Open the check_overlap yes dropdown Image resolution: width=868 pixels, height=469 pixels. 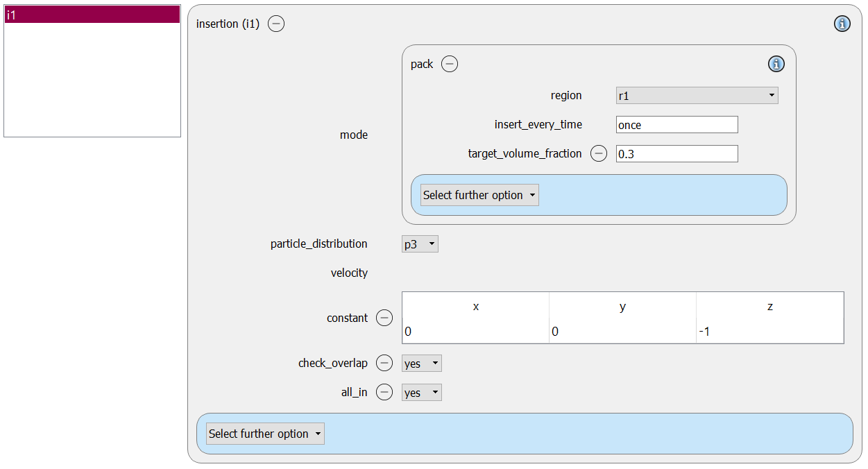click(421, 364)
